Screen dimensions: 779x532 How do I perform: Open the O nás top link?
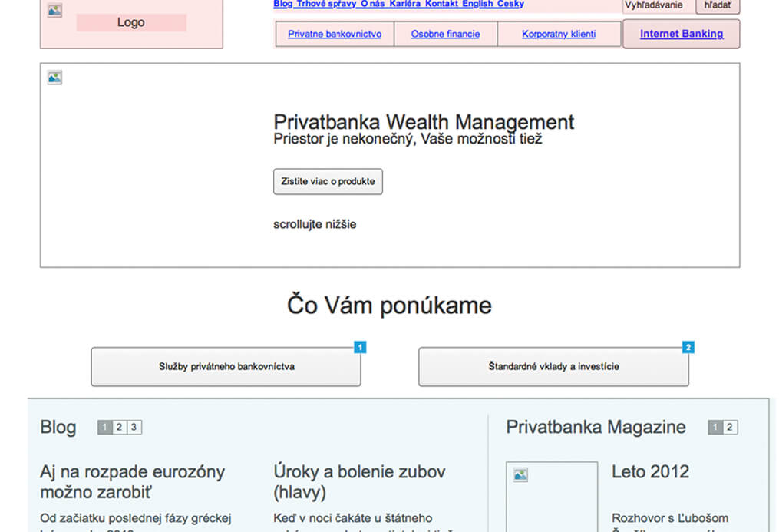tap(372, 4)
